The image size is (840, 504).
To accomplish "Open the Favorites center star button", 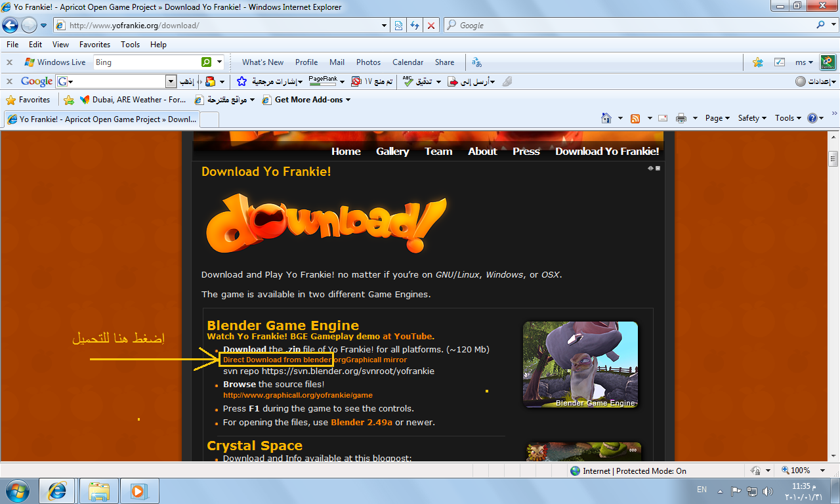I will click(28, 100).
